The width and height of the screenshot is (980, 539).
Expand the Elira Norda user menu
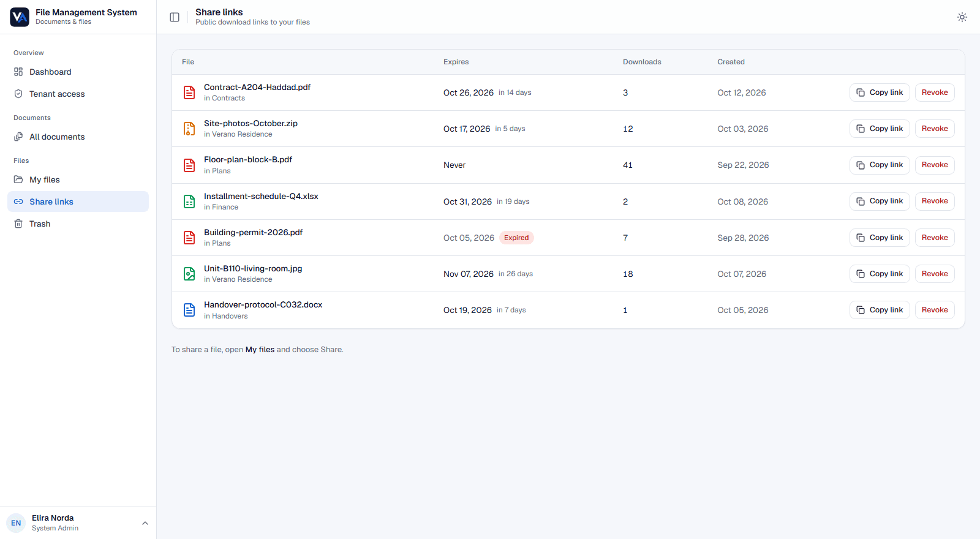click(x=78, y=523)
